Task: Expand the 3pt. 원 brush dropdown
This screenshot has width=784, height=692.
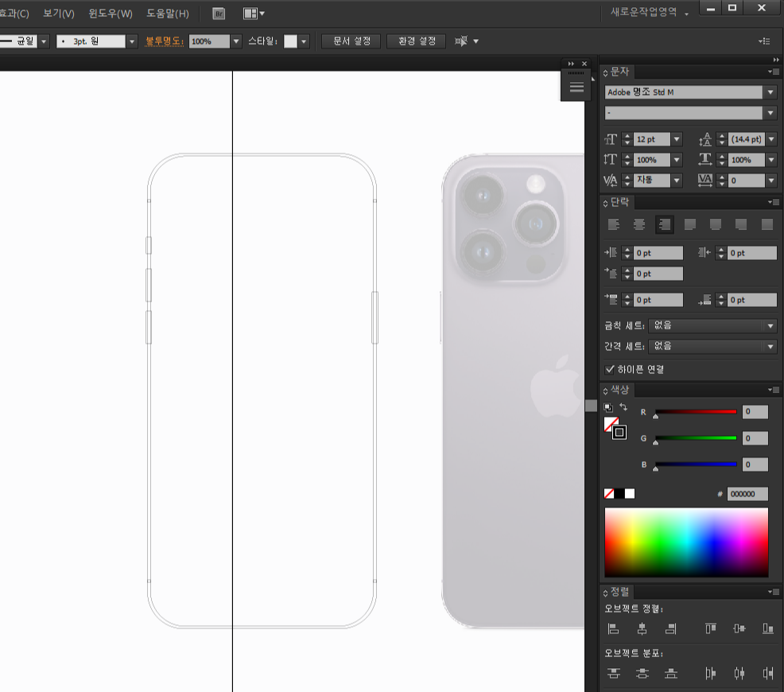Action: pyautogui.click(x=132, y=41)
